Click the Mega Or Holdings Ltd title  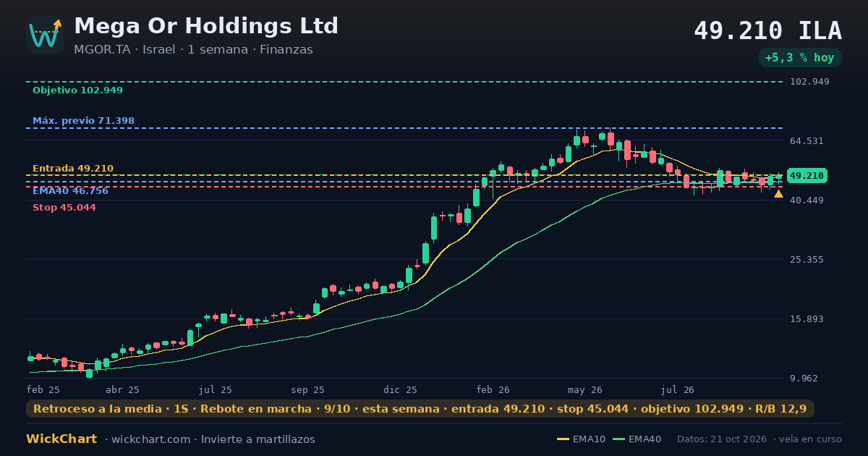(206, 26)
